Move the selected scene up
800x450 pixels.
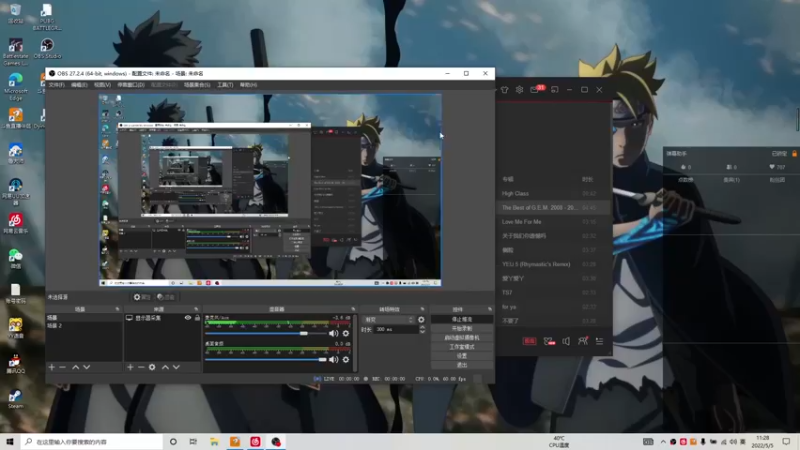click(x=76, y=367)
